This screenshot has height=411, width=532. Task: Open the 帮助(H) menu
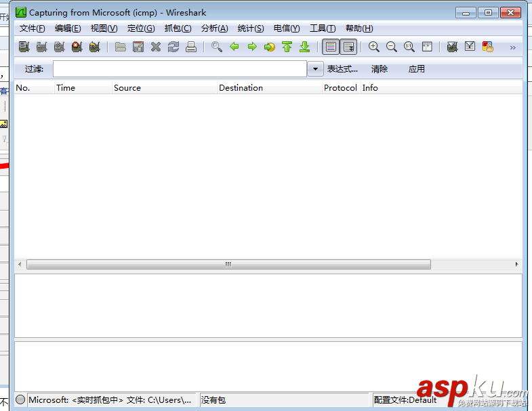359,28
